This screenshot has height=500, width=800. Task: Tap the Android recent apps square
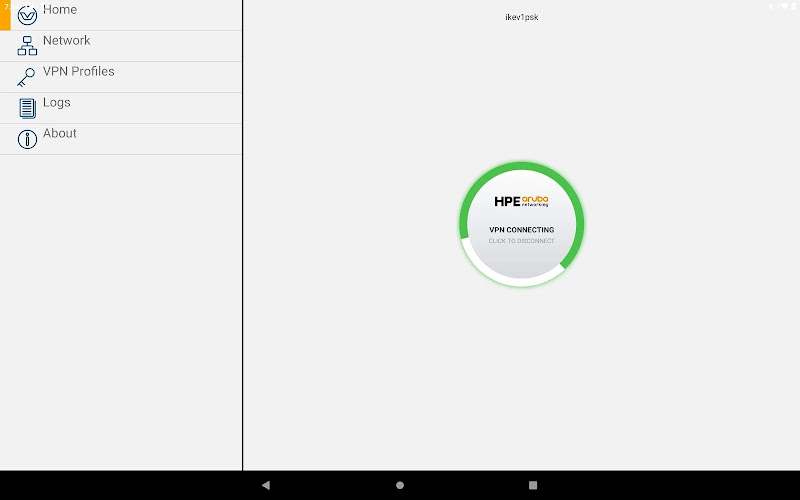(533, 485)
